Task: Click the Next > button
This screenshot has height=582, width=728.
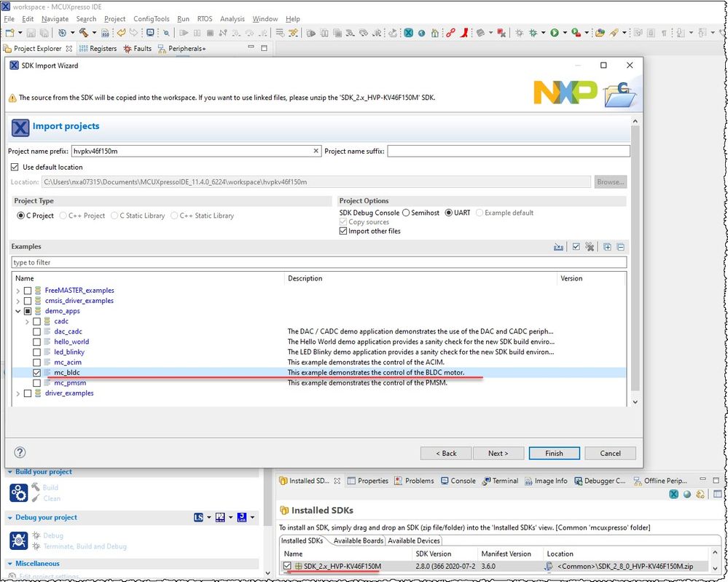Action: [498, 454]
